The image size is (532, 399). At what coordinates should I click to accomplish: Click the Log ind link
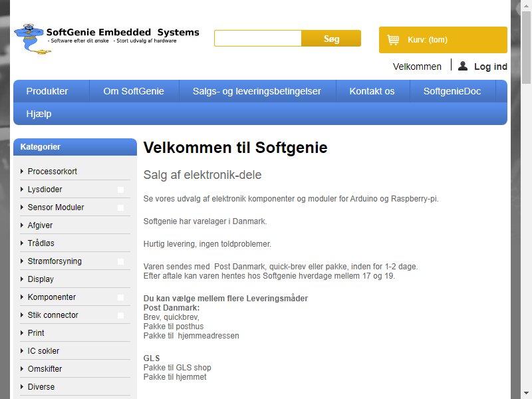click(x=491, y=66)
